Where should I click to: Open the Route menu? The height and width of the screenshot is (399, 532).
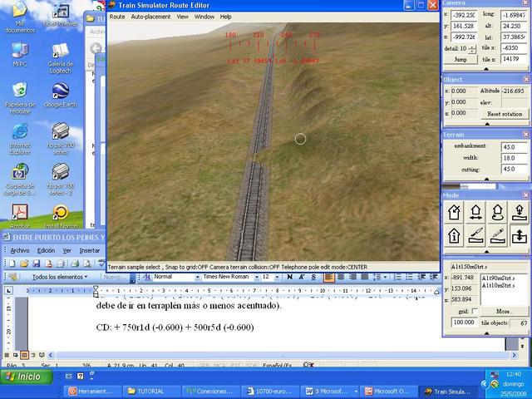coord(117,16)
